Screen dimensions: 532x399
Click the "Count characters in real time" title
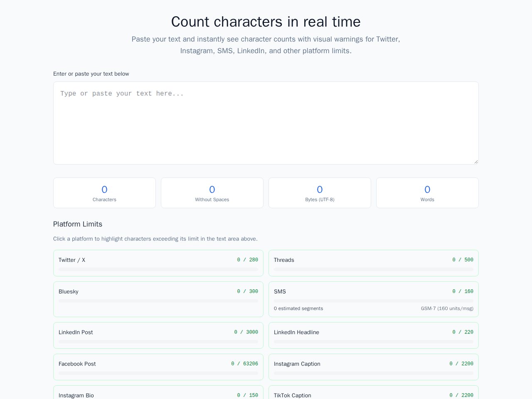266,22
